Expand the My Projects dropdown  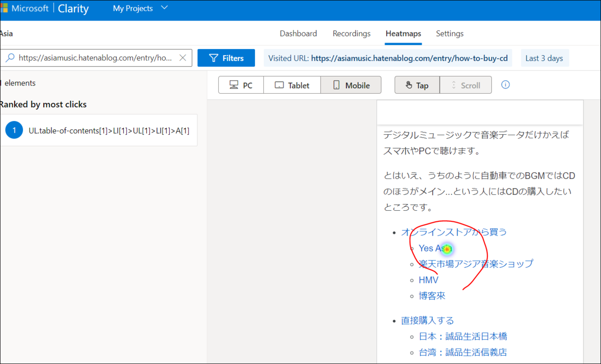pyautogui.click(x=140, y=8)
